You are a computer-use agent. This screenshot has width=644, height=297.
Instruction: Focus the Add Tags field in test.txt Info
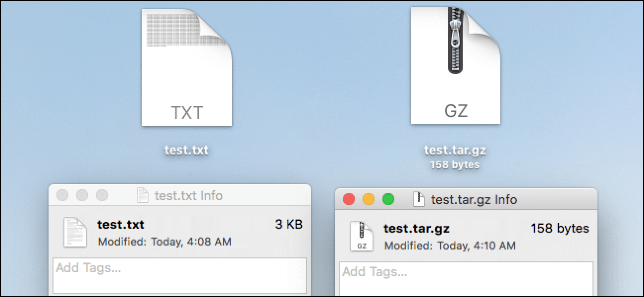180,275
